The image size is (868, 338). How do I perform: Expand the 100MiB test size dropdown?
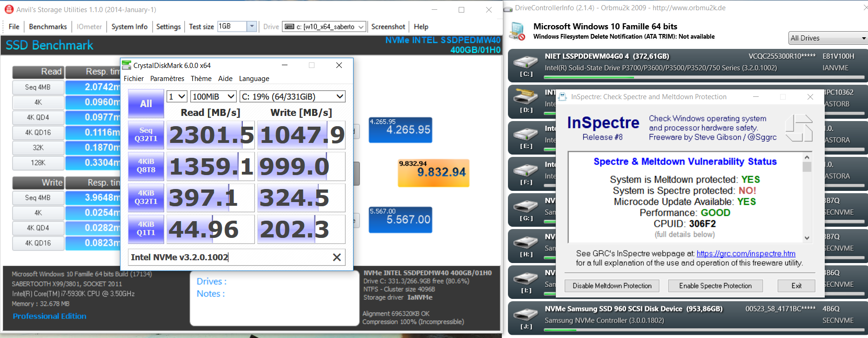[214, 96]
